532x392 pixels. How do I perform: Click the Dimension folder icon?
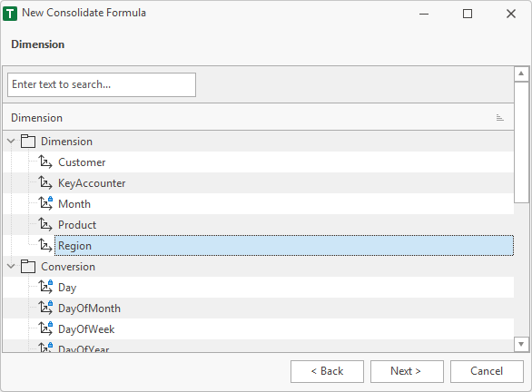click(28, 141)
